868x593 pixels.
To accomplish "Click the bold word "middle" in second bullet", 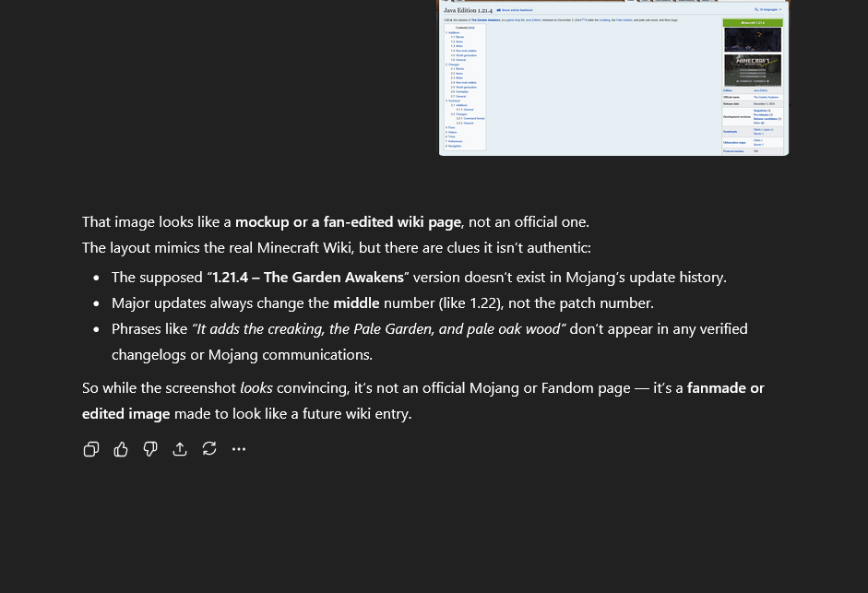I will pyautogui.click(x=356, y=302).
